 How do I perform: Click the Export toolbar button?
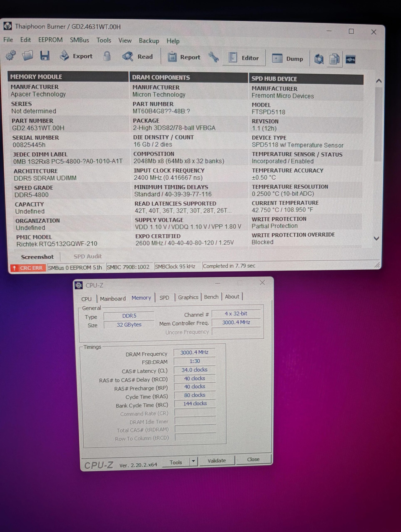76,56
